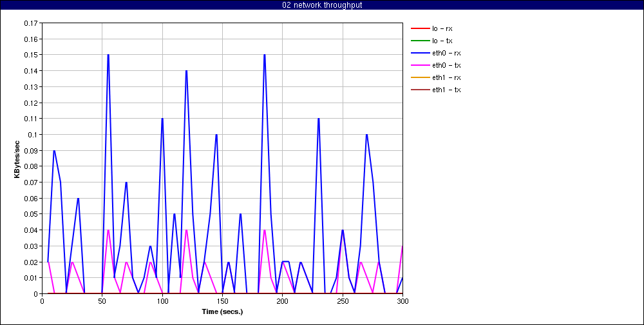Click the 250 x-axis tick value
Viewport: 644px width, 325px height.
pyautogui.click(x=343, y=301)
